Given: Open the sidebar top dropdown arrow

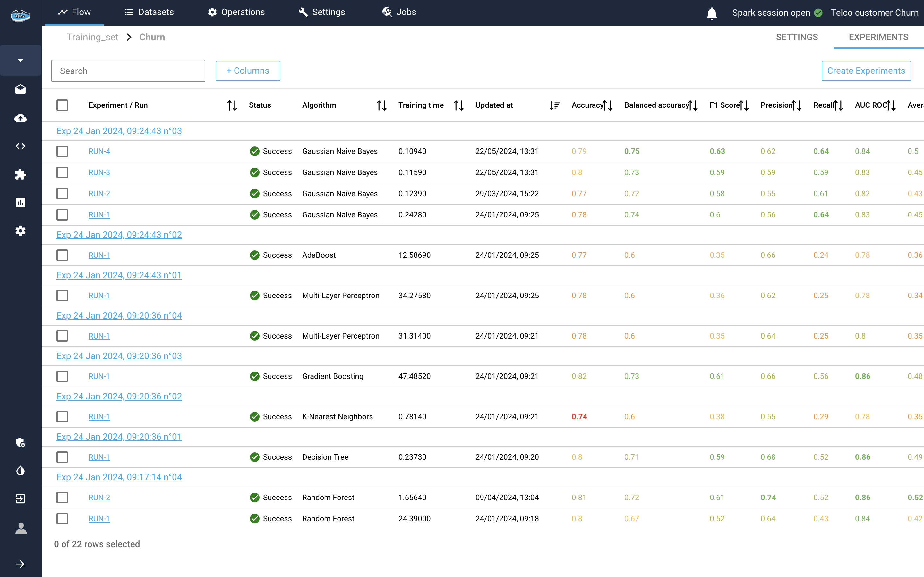Looking at the screenshot, I should 21,60.
